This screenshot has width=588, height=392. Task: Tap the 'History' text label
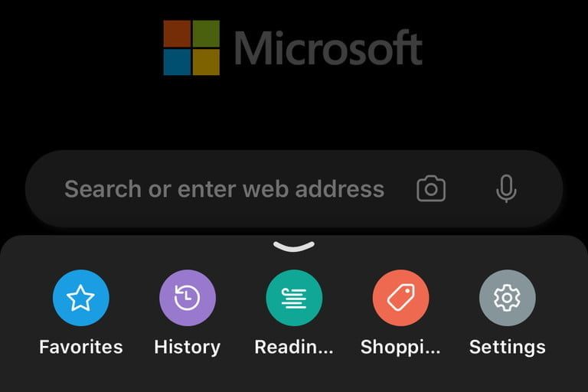(188, 348)
